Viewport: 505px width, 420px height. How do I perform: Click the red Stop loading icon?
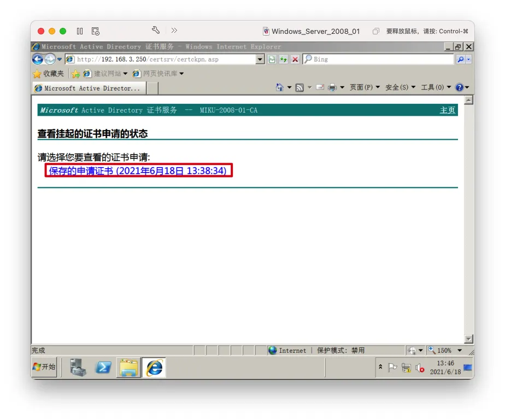click(x=295, y=59)
